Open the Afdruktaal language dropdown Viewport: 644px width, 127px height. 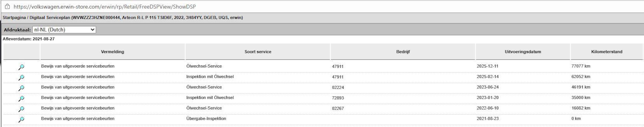point(64,30)
